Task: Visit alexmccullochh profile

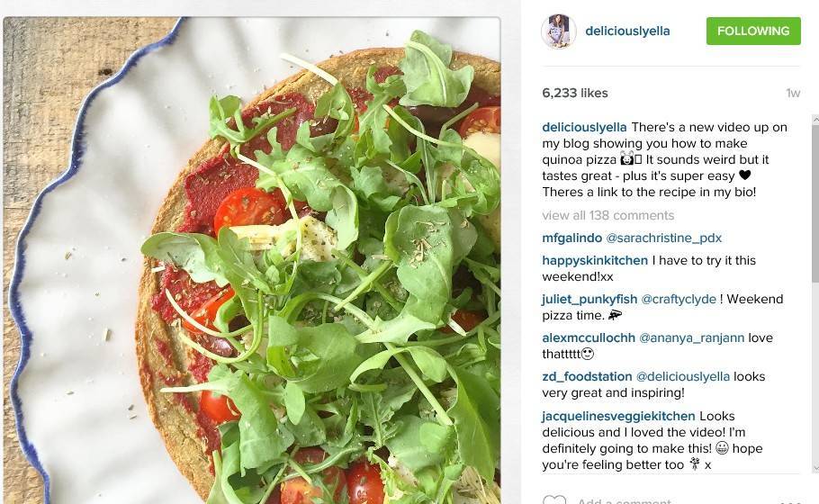Action: 589,337
